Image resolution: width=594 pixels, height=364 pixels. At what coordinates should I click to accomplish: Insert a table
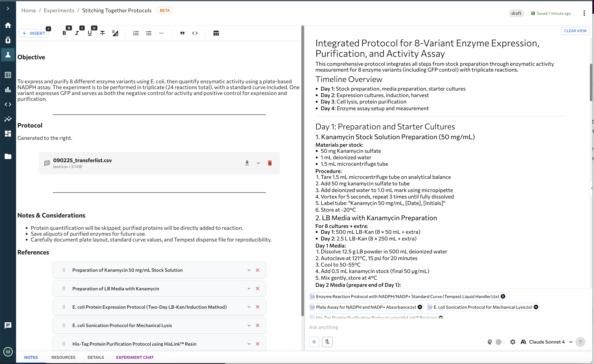coord(216,33)
